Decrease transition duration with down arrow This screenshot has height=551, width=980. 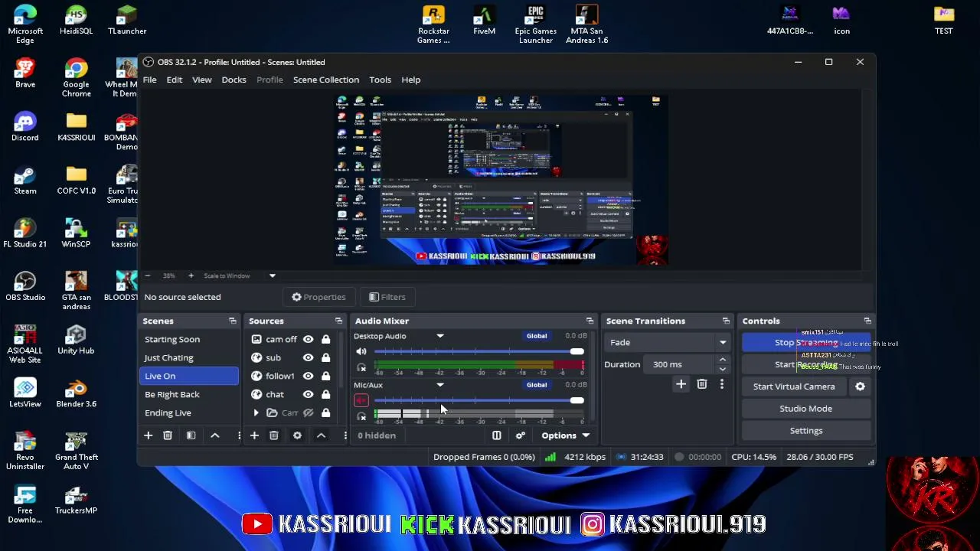pyautogui.click(x=722, y=369)
